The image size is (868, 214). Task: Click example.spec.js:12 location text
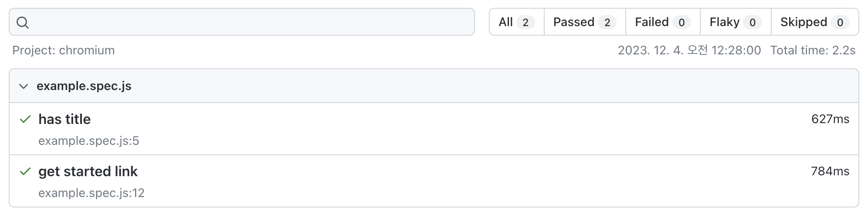92,193
